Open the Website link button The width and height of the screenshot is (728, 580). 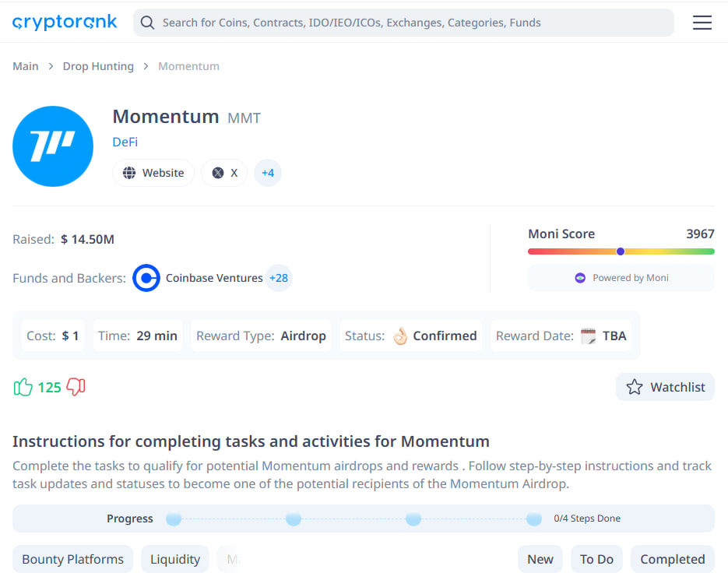coord(153,173)
